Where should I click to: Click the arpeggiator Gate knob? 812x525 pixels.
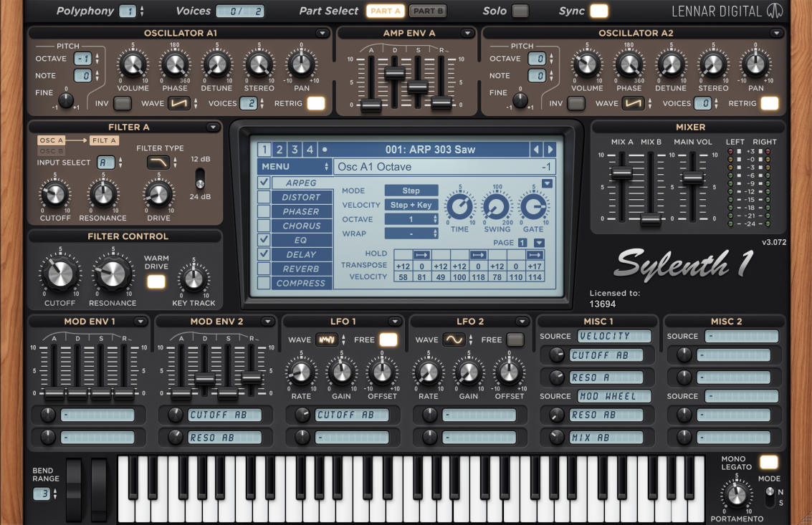click(533, 206)
